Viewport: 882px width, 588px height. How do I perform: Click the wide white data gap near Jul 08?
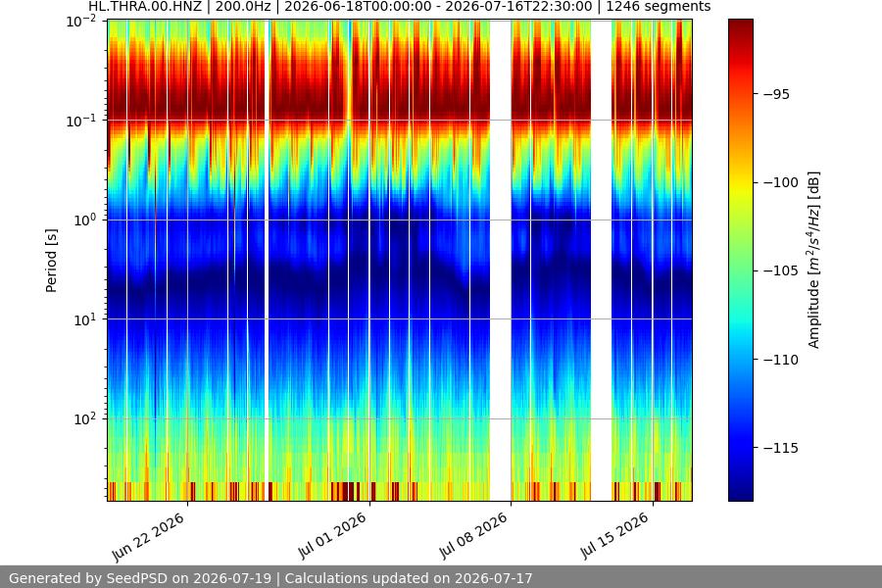coord(501,260)
